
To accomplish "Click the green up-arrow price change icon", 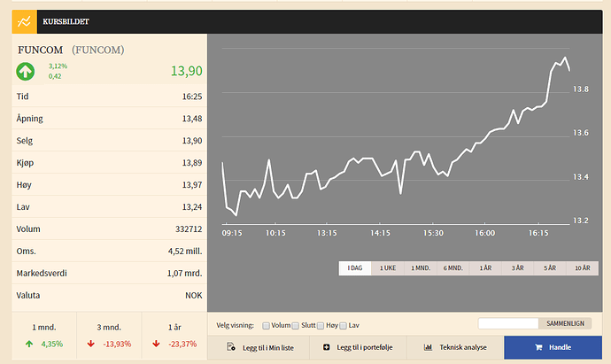I will (26, 72).
